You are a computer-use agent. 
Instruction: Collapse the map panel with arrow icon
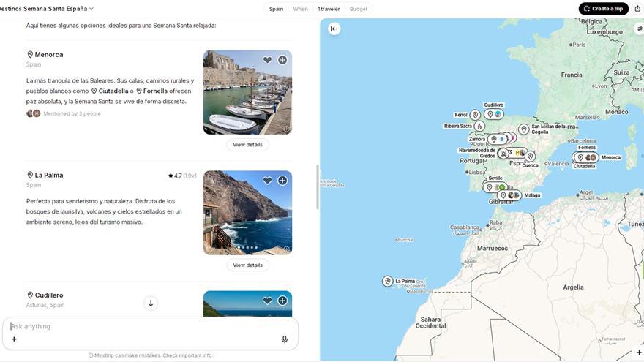click(334, 29)
